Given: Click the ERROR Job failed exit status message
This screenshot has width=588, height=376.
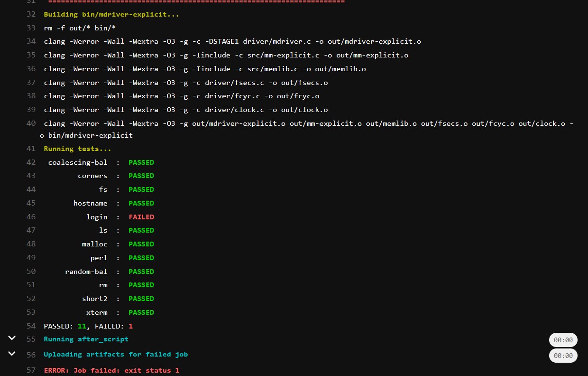Looking at the screenshot, I should click(x=111, y=370).
